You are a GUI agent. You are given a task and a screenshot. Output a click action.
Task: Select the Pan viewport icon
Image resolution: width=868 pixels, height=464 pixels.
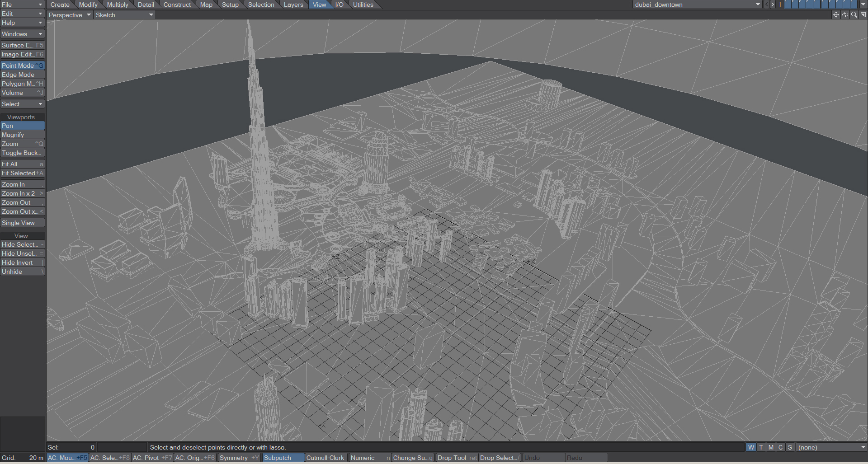click(x=835, y=14)
